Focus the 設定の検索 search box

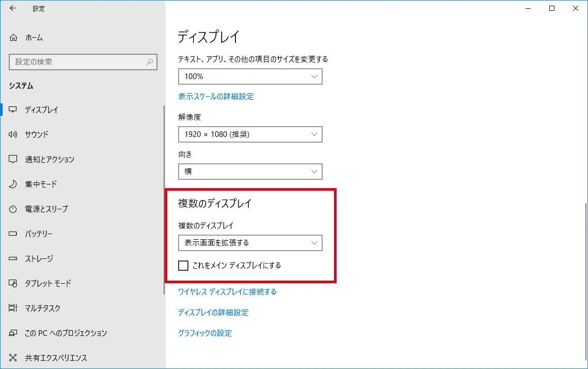click(83, 62)
